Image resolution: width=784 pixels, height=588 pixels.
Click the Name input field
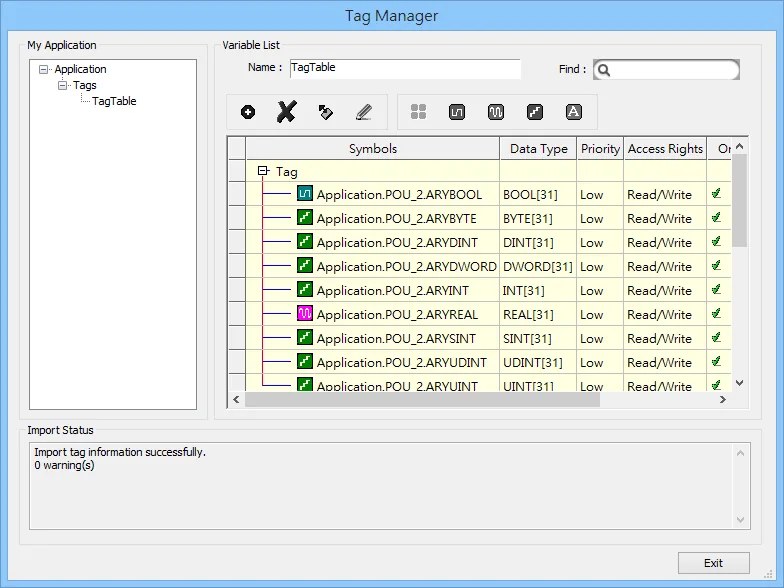[405, 68]
